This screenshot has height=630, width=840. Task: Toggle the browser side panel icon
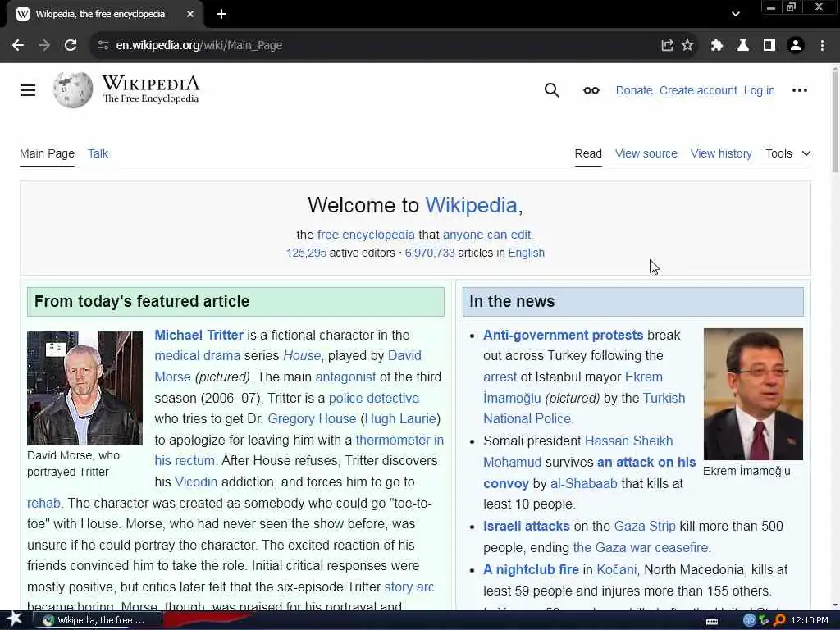(769, 45)
